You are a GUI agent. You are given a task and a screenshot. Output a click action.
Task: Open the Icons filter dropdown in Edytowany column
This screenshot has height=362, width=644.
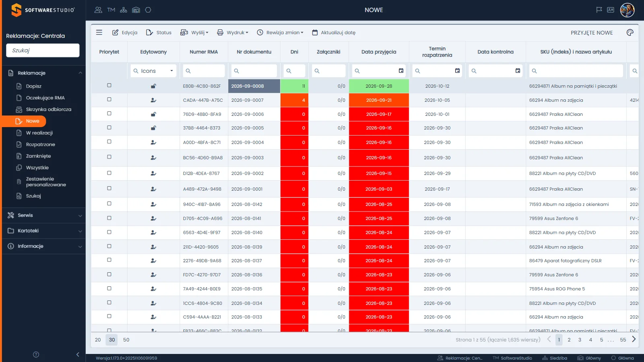[x=153, y=71]
